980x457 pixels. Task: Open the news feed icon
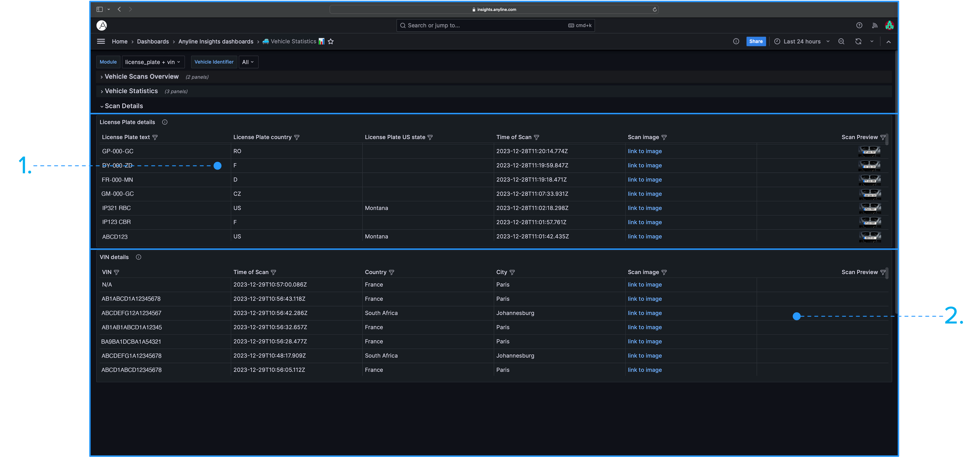(875, 25)
